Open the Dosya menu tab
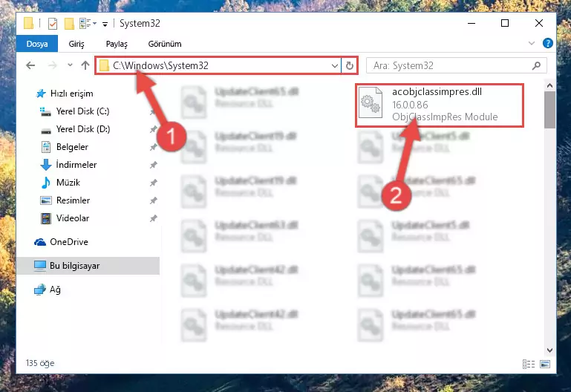Image resolution: width=571 pixels, height=392 pixels. pyautogui.click(x=37, y=44)
